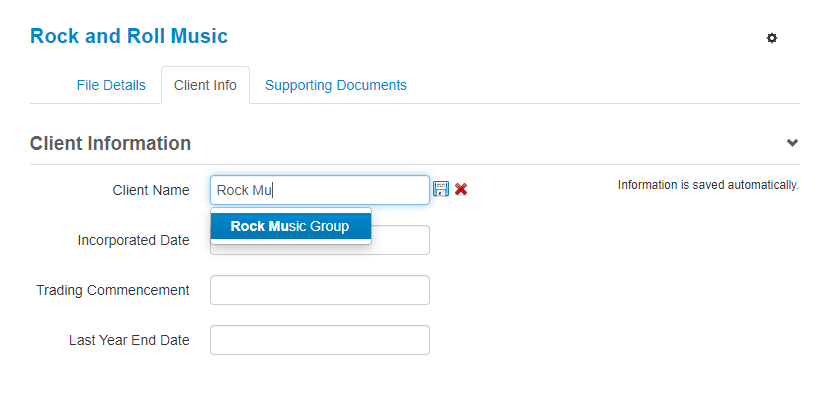Screen dimensions: 837x417
Task: Choose the Rock Music Group suggestion
Action: tap(290, 226)
